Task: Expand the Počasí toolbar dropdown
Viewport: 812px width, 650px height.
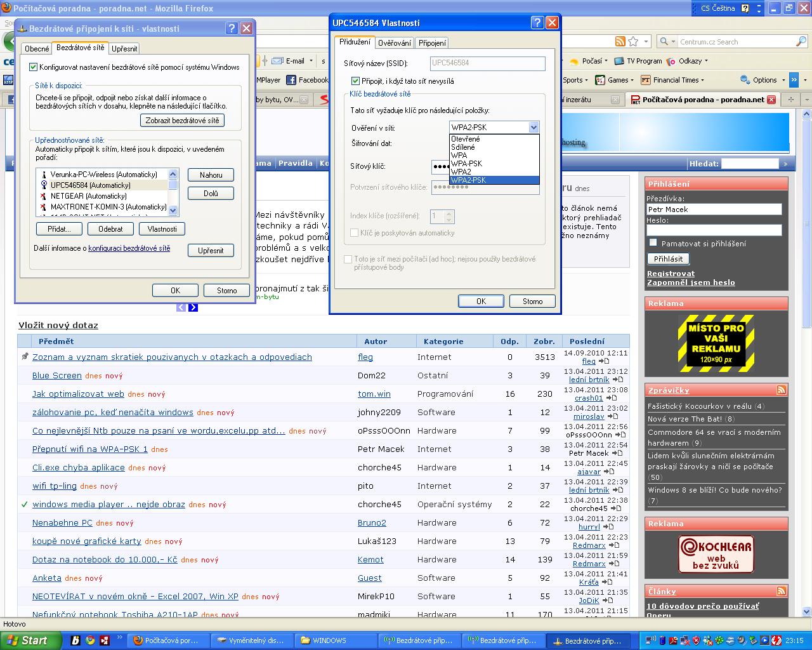Action: tap(606, 62)
